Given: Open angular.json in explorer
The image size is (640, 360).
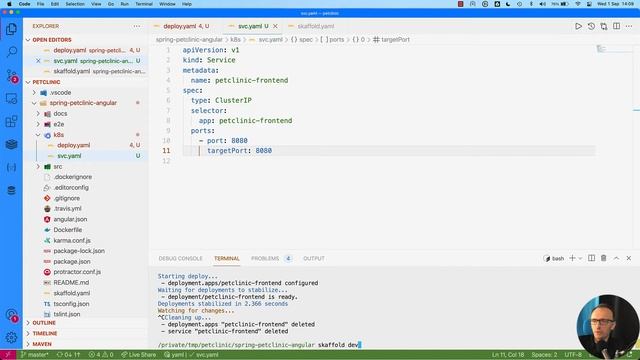Looking at the screenshot, I should [x=70, y=219].
